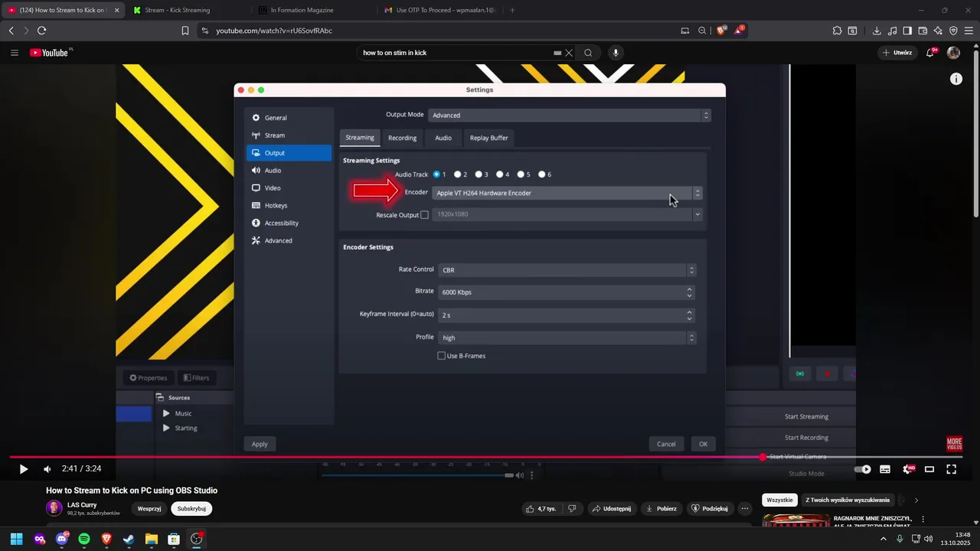Viewport: 980px width, 551px height.
Task: Start voice search with the microphone
Action: pos(616,53)
